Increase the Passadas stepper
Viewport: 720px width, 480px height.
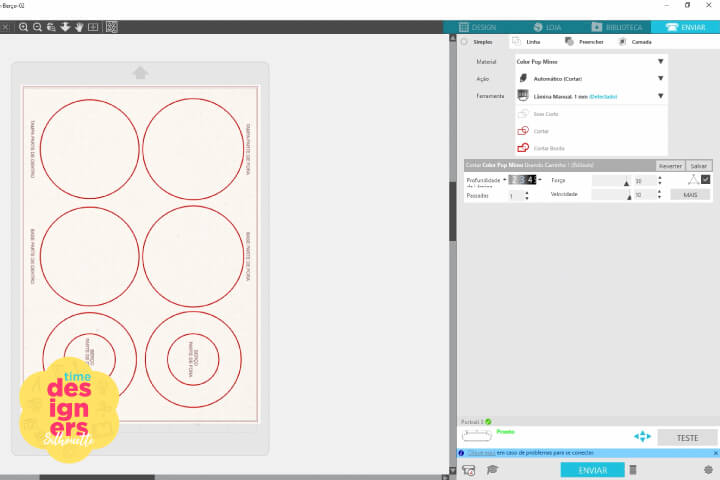click(x=527, y=193)
